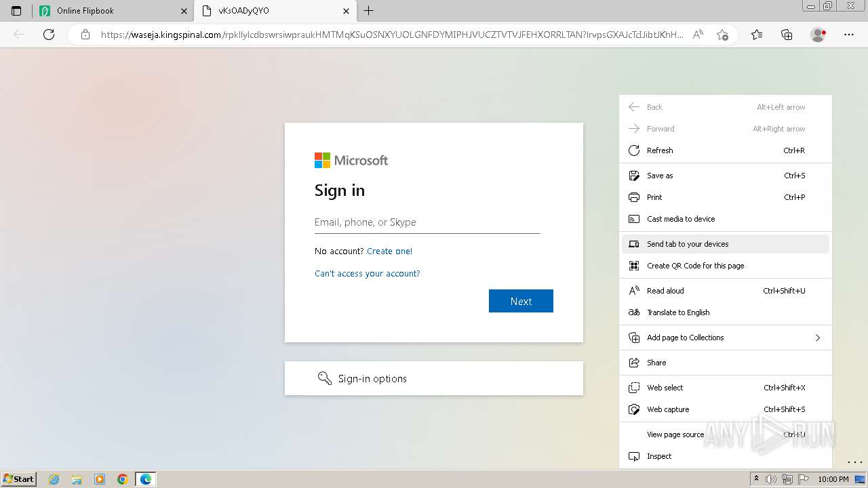Image resolution: width=868 pixels, height=488 pixels.
Task: Switch to the Online Flipbook tab
Action: [x=113, y=11]
